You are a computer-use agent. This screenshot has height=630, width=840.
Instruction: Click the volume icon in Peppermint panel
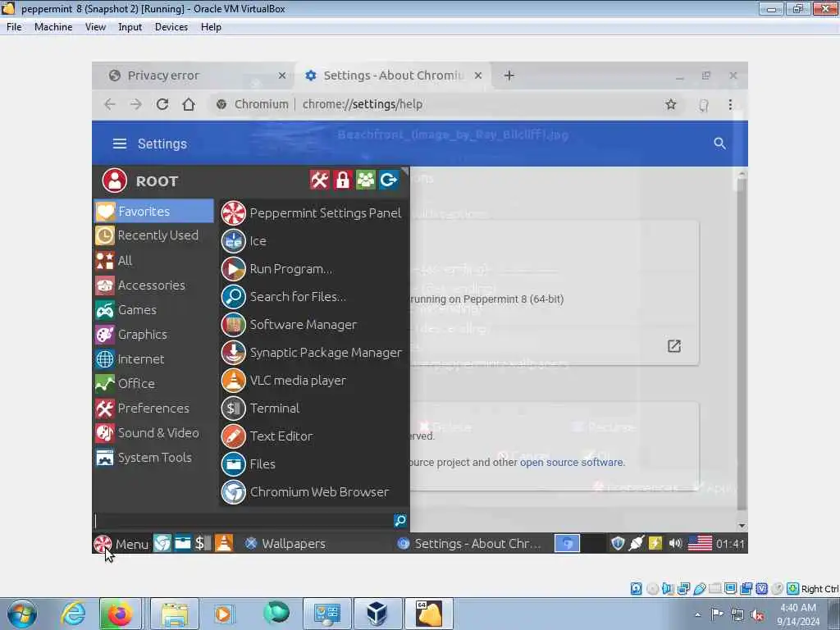point(676,543)
